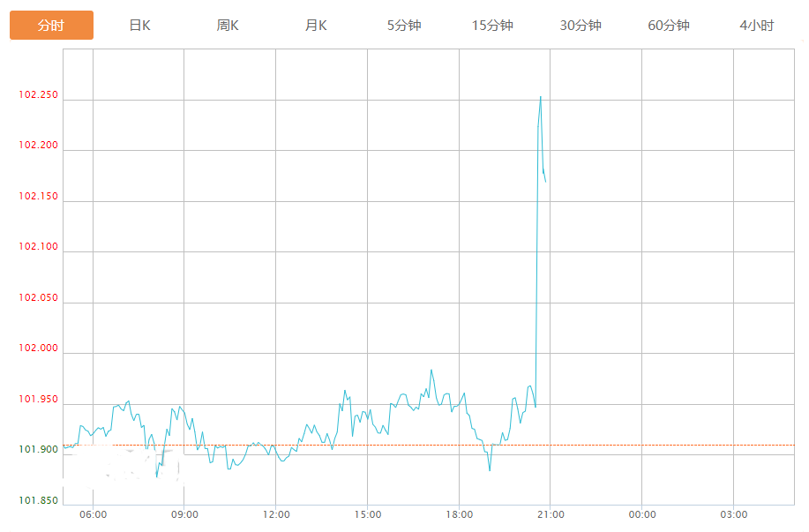This screenshot has height=532, width=809.
Task: Click the 00:00 time axis label
Action: [642, 514]
